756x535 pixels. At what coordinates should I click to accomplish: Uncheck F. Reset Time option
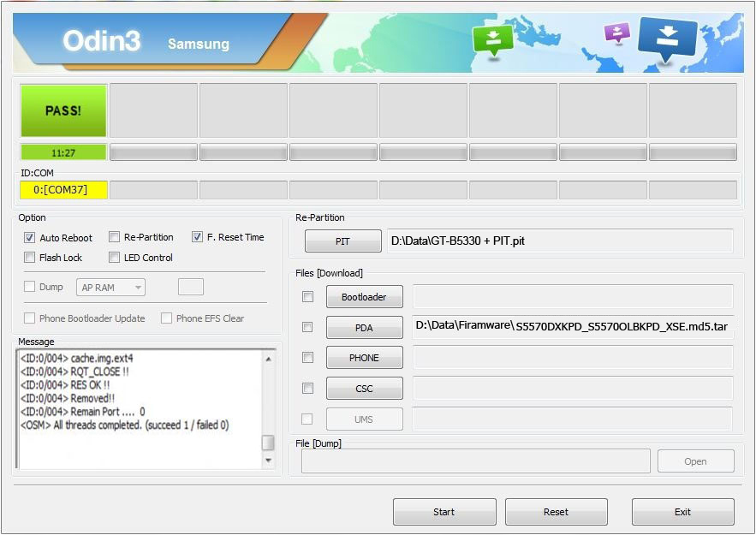[x=197, y=236]
